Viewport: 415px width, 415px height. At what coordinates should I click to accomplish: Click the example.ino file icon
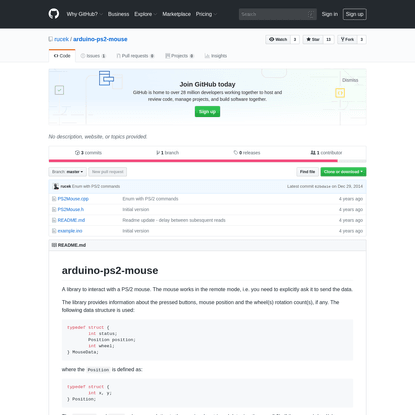pyautogui.click(x=54, y=231)
